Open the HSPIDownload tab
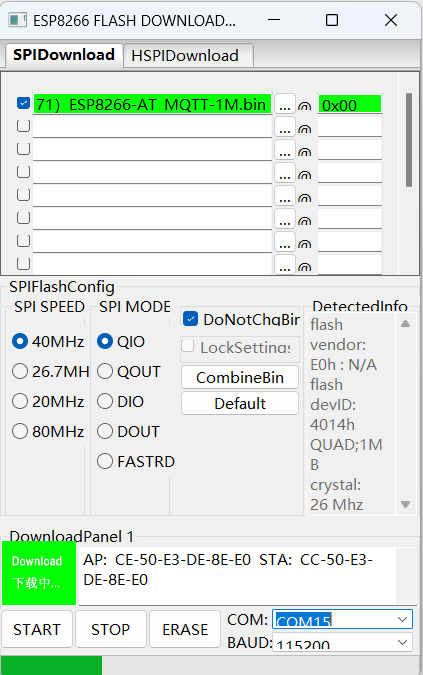Viewport: 423px width, 675px height. tap(188, 56)
